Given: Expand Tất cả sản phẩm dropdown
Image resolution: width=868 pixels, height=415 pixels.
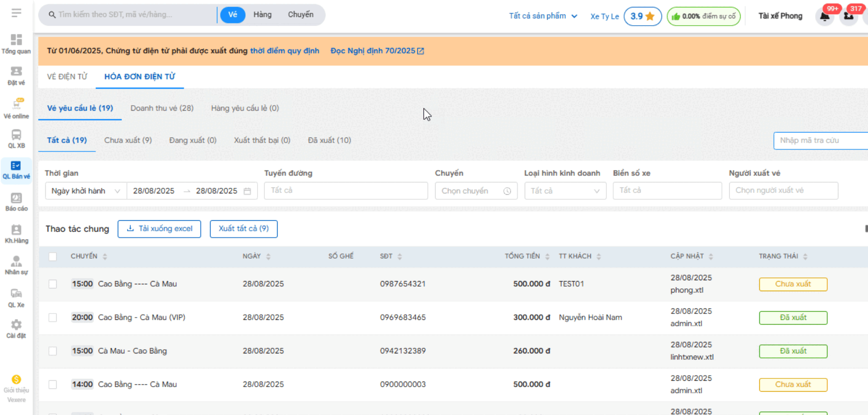Looking at the screenshot, I should click(x=542, y=16).
